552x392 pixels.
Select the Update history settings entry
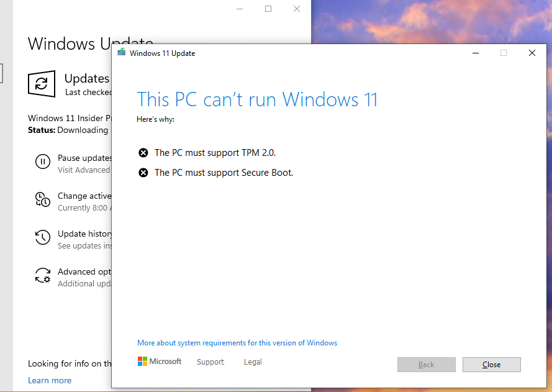[x=84, y=234]
